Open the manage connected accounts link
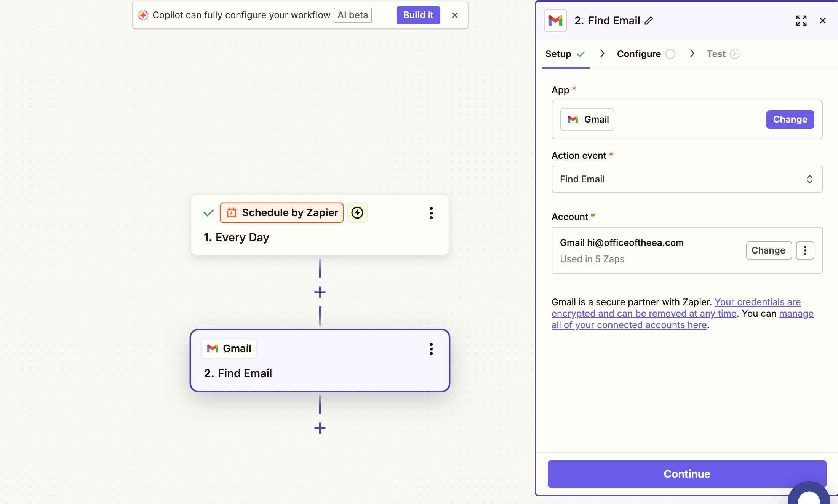 [x=629, y=325]
